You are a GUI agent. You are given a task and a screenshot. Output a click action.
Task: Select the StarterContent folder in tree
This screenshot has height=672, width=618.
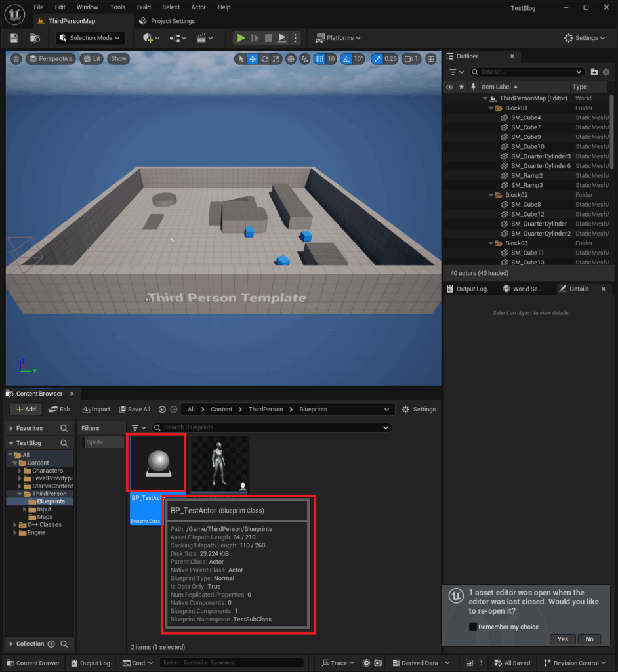point(52,486)
